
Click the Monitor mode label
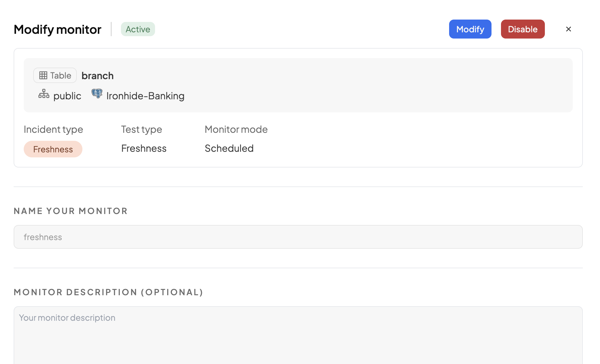pos(236,129)
